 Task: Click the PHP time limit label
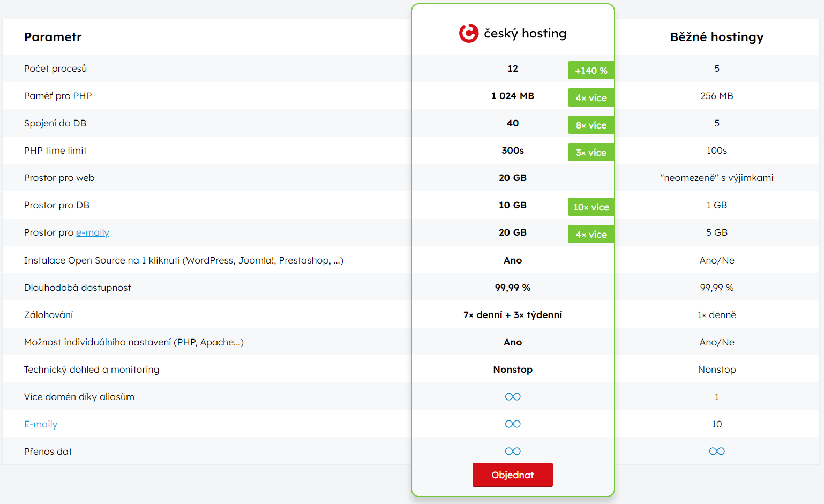pyautogui.click(x=55, y=151)
